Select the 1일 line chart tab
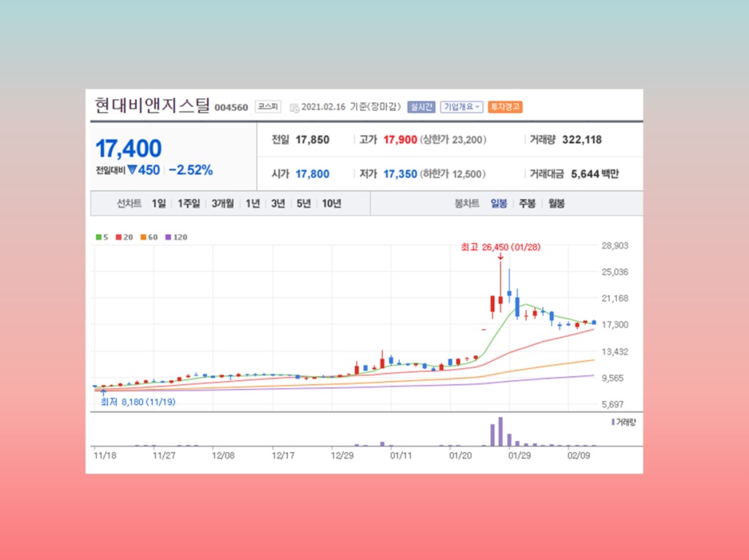749x560 pixels. [158, 204]
